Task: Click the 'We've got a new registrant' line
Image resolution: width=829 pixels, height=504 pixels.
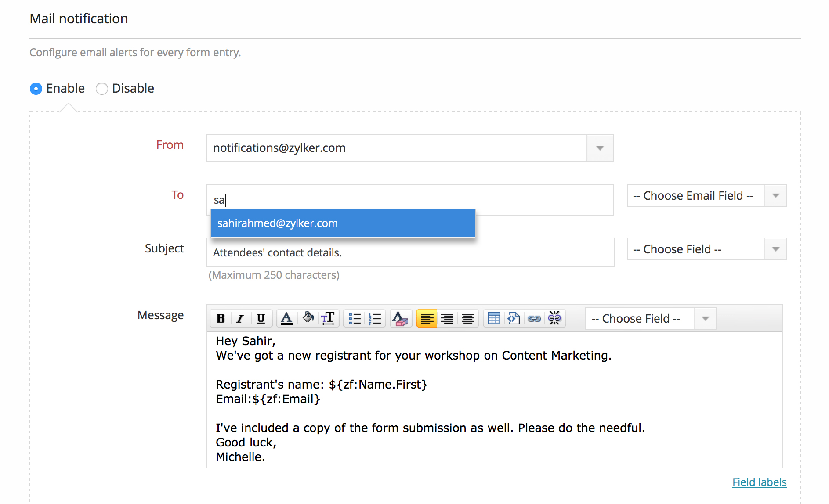Action: pyautogui.click(x=413, y=355)
